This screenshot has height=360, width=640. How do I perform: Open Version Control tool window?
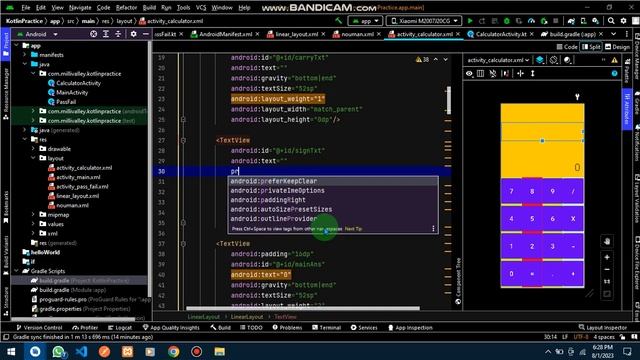point(39,327)
